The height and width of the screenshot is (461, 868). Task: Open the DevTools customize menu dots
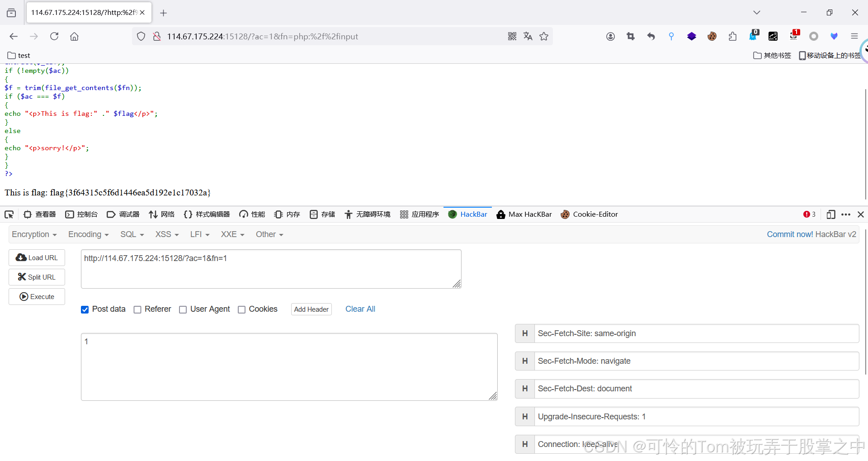click(x=846, y=214)
